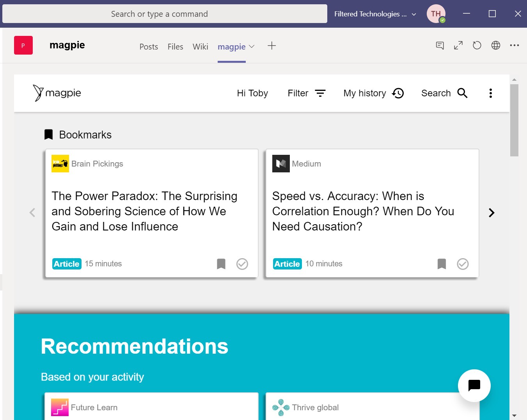The image size is (527, 420).
Task: Click the scrollbar down arrow
Action: pos(514,416)
